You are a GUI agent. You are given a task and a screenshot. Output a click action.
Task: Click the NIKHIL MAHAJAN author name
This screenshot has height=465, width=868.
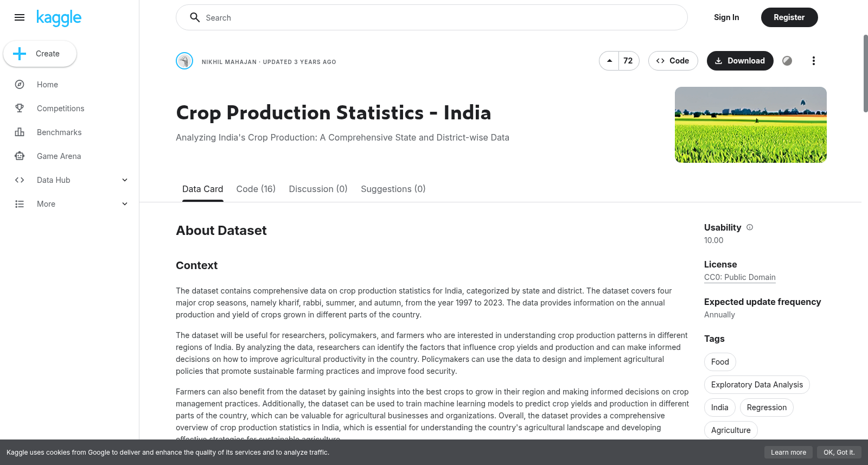[229, 62]
